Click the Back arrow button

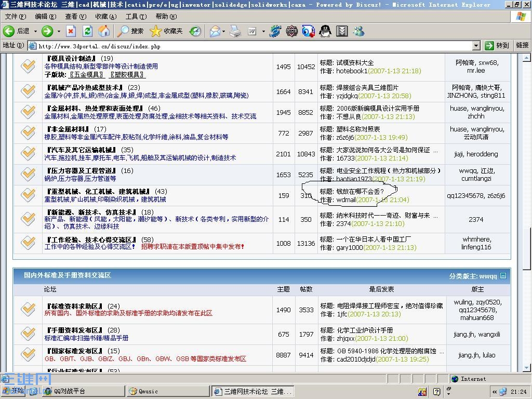click(9, 31)
